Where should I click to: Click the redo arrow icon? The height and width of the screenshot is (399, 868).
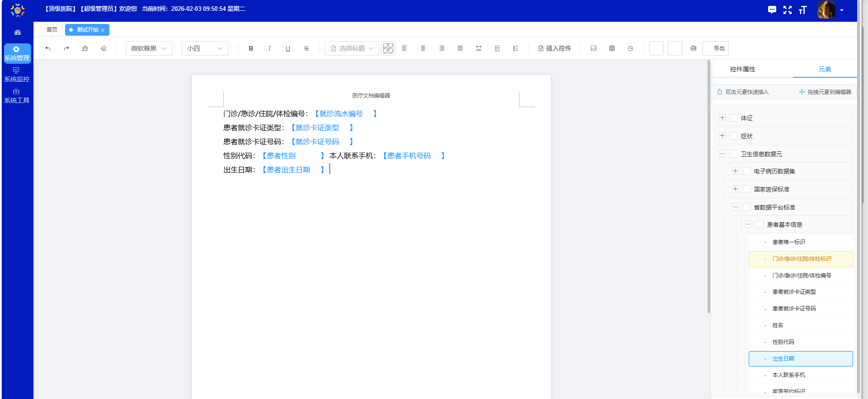coord(66,48)
